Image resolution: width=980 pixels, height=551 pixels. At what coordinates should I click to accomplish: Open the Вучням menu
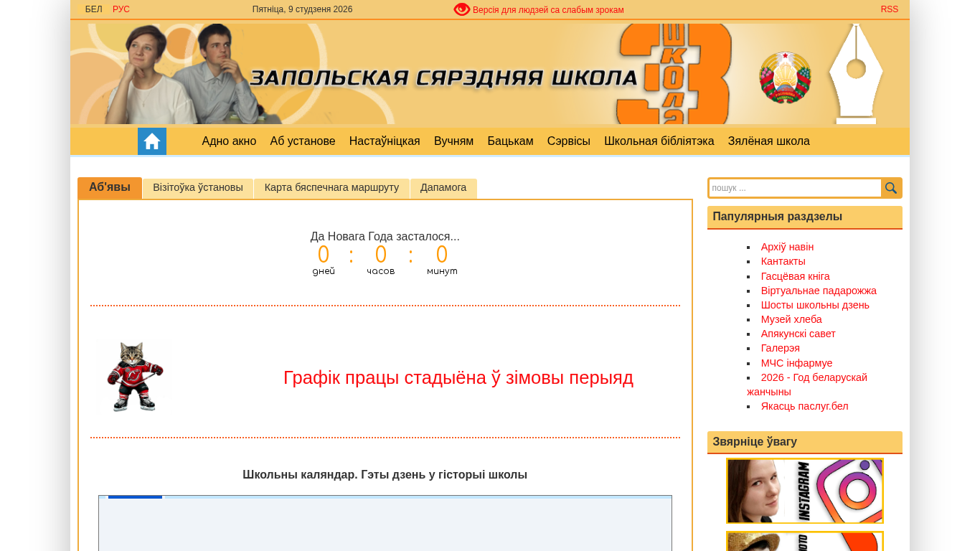pos(453,141)
